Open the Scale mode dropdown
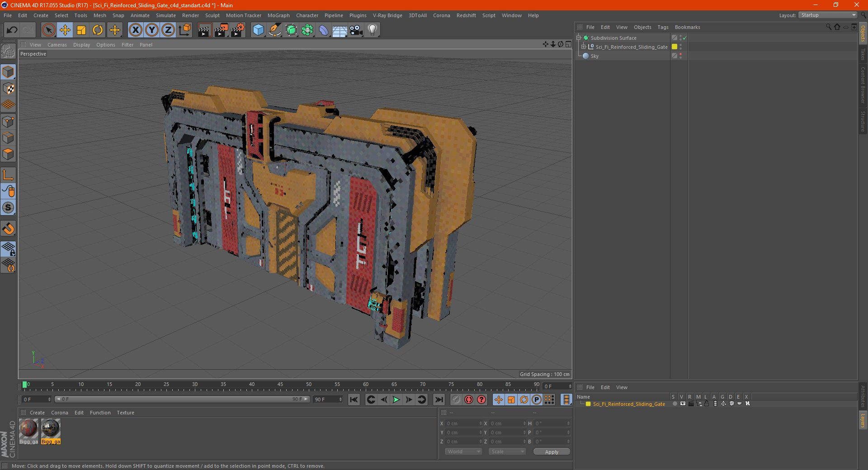Viewport: 868px width, 470px height. point(507,451)
